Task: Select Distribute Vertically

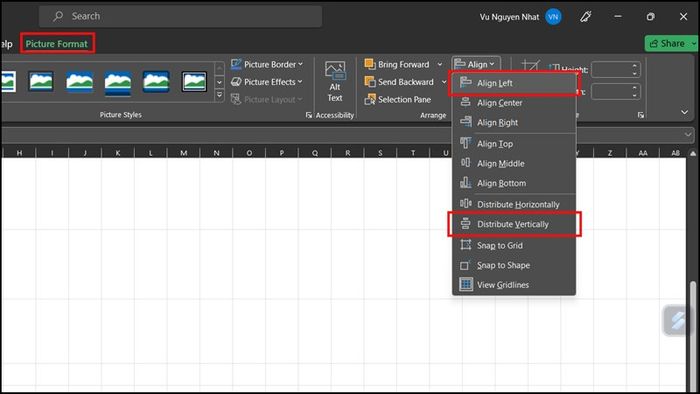Action: click(513, 224)
